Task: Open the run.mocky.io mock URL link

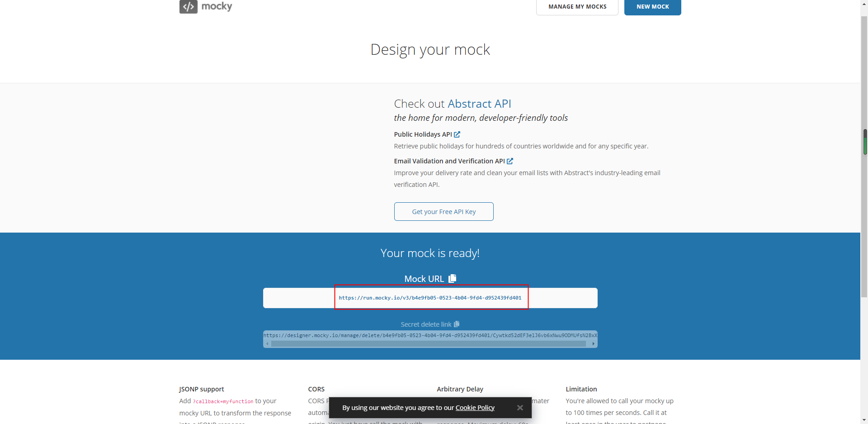Action: [430, 298]
